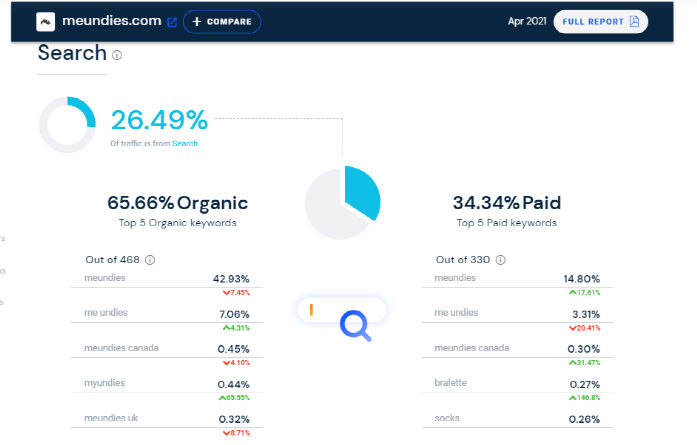The width and height of the screenshot is (697, 445).
Task: Click the search traffic donut chart
Action: 67,124
